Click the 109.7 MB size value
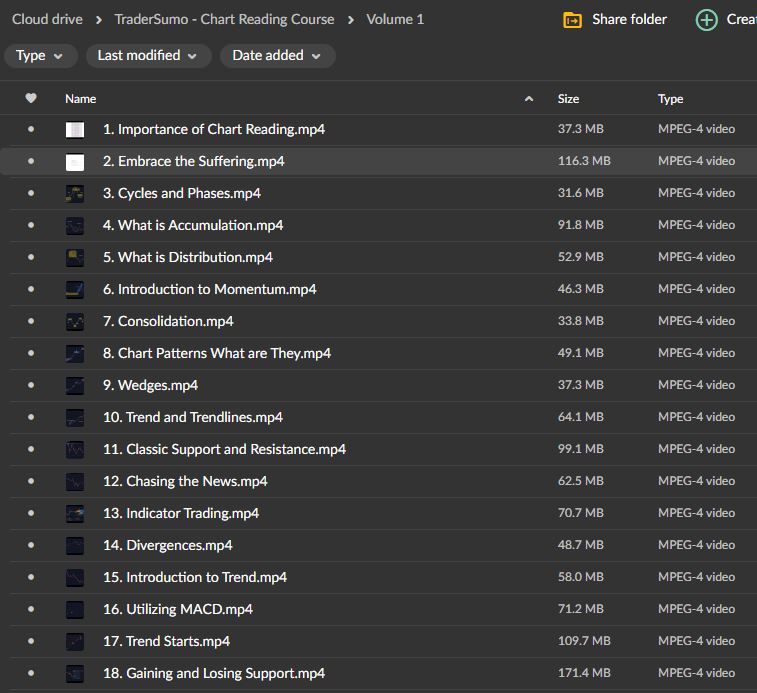757x693 pixels. pyautogui.click(x=584, y=641)
